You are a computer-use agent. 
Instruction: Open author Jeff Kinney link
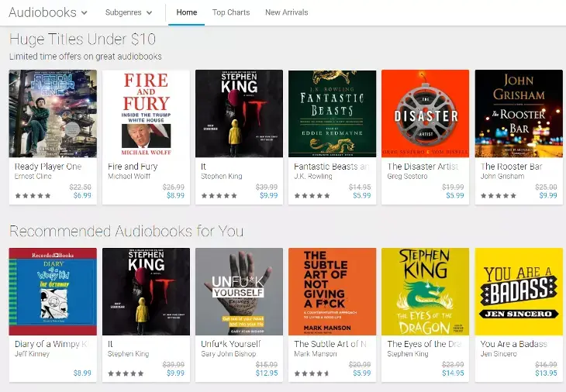pyautogui.click(x=32, y=354)
